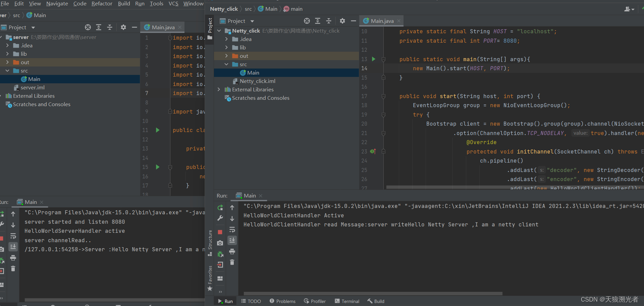644x306 pixels.
Task: Open settings gear in Netty_click Project panel
Action: coord(342,21)
